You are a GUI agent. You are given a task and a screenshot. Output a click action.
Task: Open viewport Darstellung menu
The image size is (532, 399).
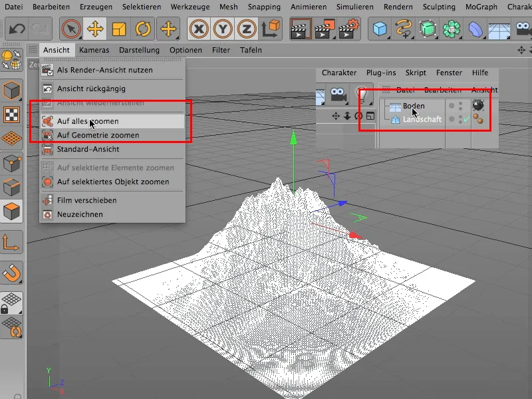coord(139,51)
